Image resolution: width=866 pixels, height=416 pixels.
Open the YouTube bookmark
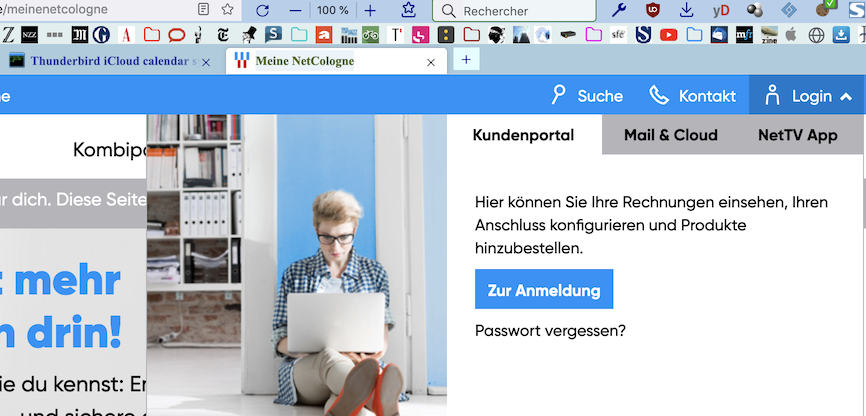tap(668, 35)
